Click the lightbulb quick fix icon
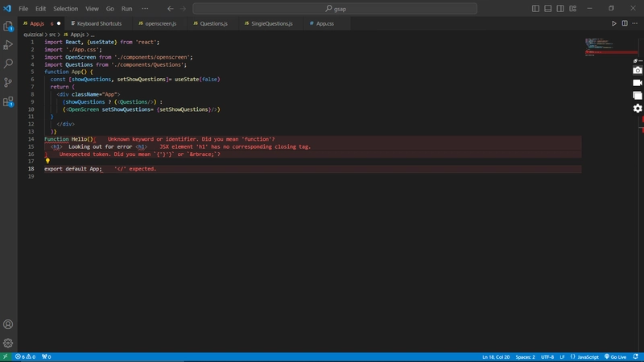Screen dimensions: 644x362 (47, 162)
